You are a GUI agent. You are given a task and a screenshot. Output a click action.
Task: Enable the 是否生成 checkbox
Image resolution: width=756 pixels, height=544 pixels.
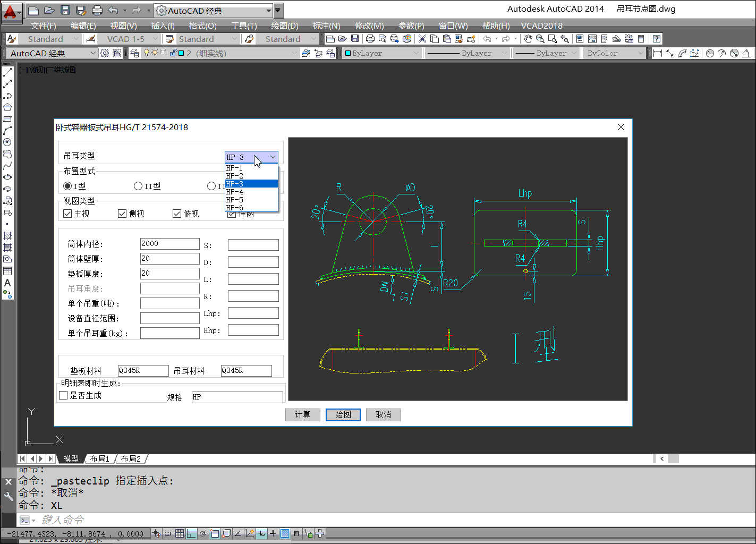click(64, 395)
